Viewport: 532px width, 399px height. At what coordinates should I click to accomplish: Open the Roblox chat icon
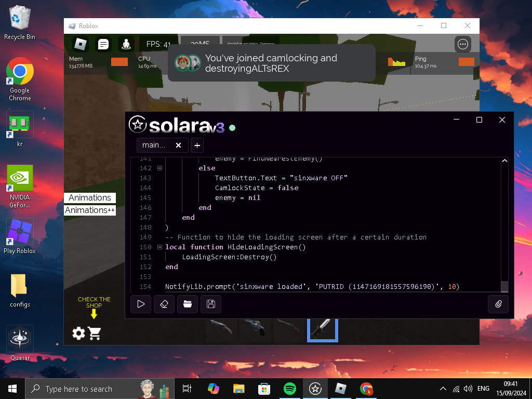[x=103, y=44]
